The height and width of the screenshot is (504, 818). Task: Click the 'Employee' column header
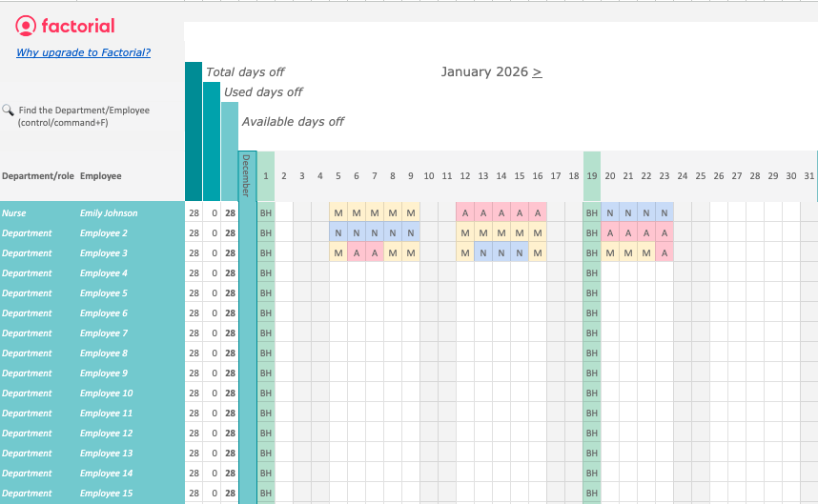(x=101, y=176)
